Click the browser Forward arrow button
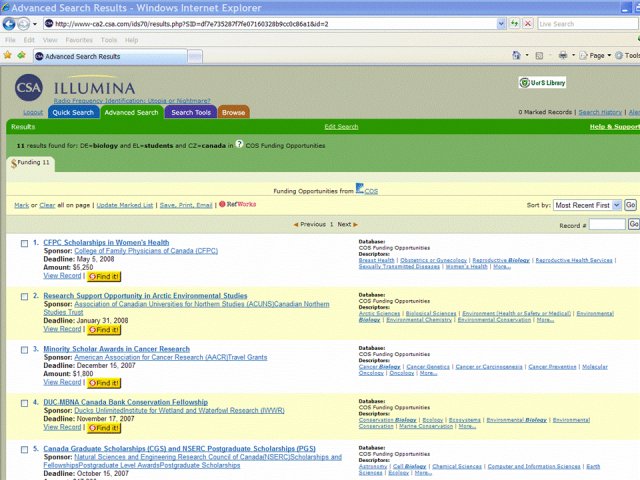Screen dimensions: 640x480 tap(24, 24)
